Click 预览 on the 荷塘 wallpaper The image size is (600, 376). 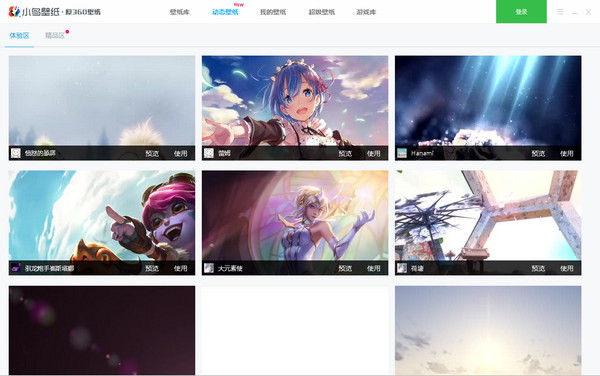(x=538, y=268)
